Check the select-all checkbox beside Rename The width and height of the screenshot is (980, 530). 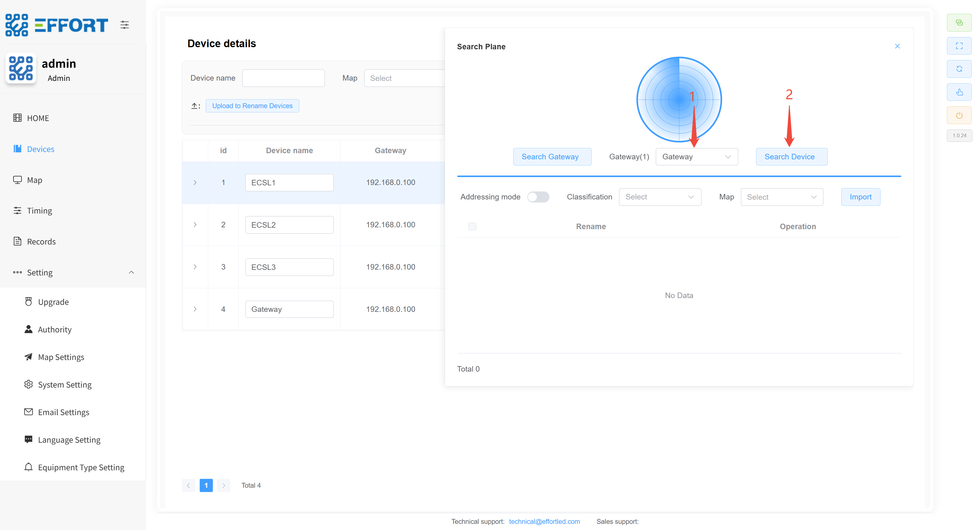click(x=472, y=226)
